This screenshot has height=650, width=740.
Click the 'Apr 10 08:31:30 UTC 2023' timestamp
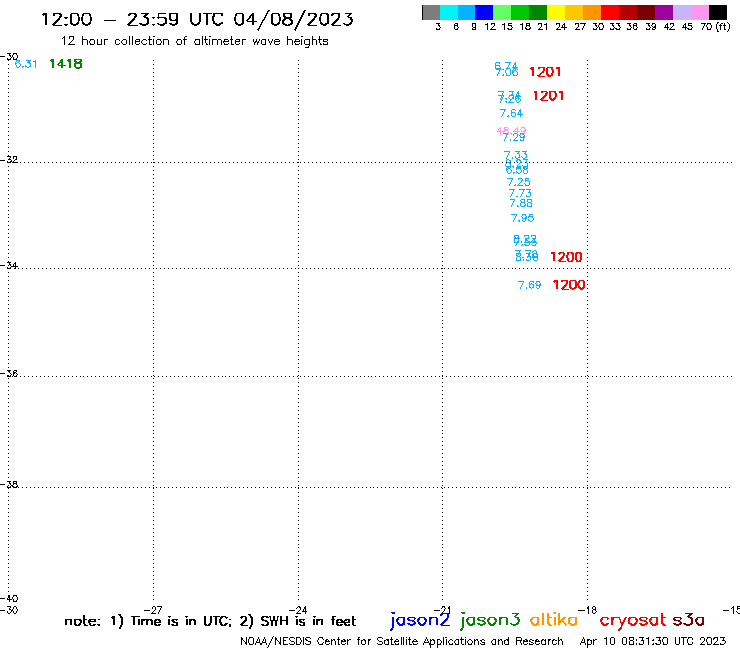[653, 641]
